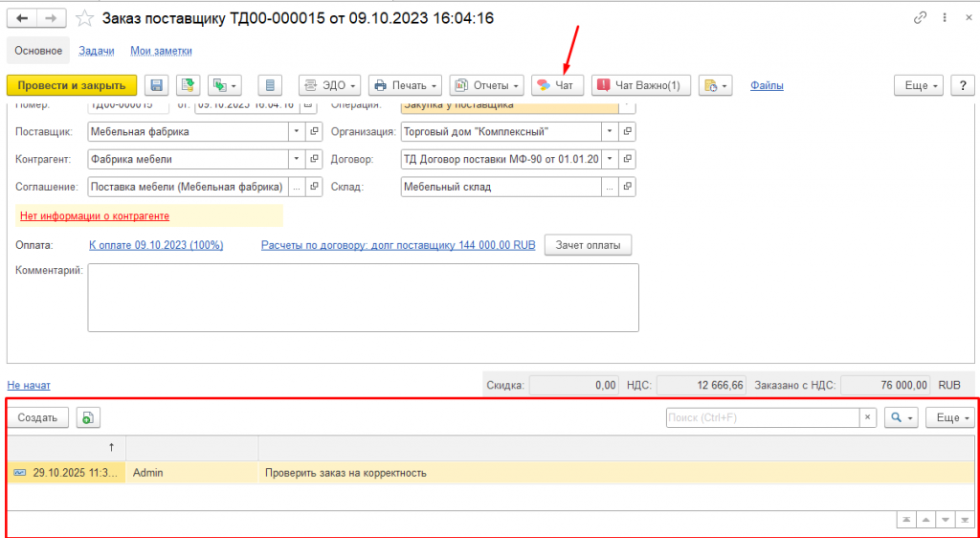The image size is (980, 538).
Task: Pick Склад via the ellipsis button
Action: pyautogui.click(x=610, y=187)
